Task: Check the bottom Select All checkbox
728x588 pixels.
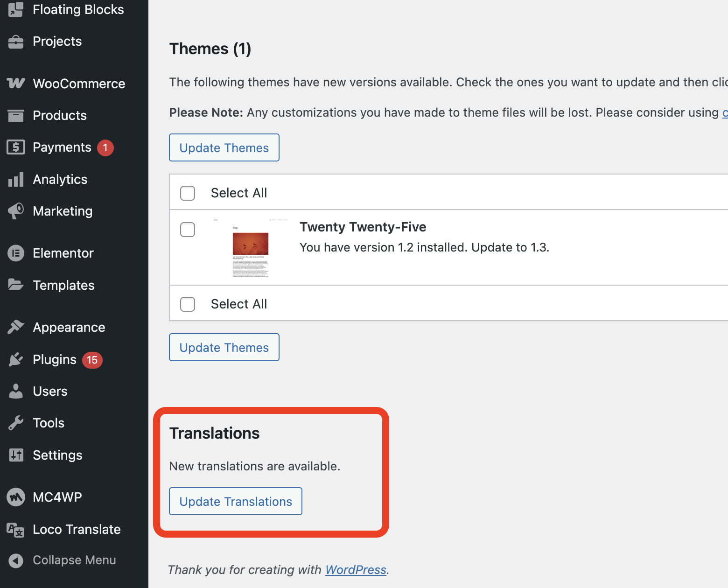Action: tap(188, 304)
